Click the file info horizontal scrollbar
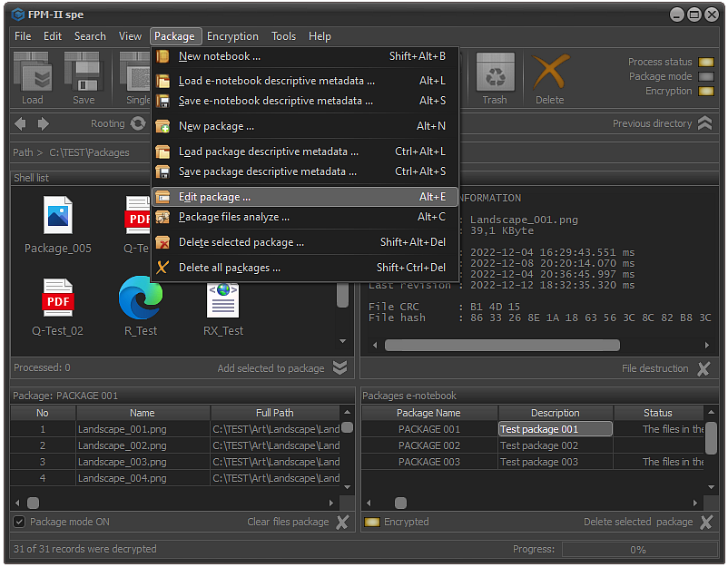This screenshot has width=728, height=567. pyautogui.click(x=502, y=346)
